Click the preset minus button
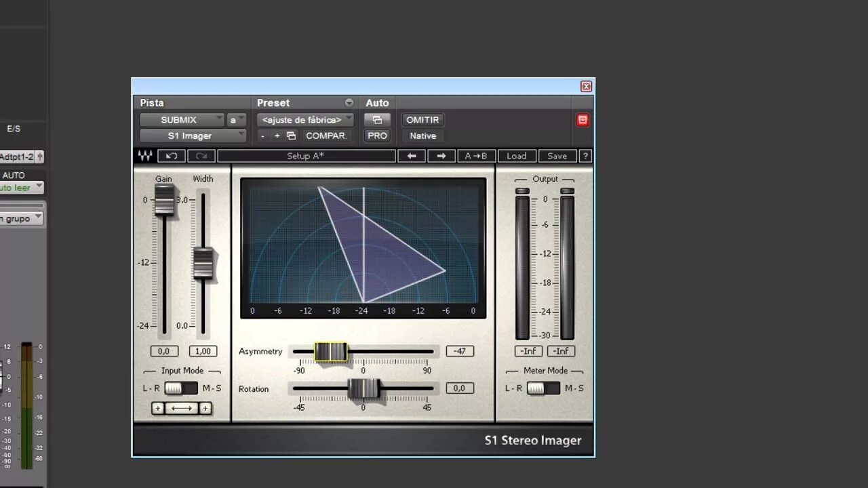Viewport: 868px width, 488px height. pyautogui.click(x=263, y=136)
